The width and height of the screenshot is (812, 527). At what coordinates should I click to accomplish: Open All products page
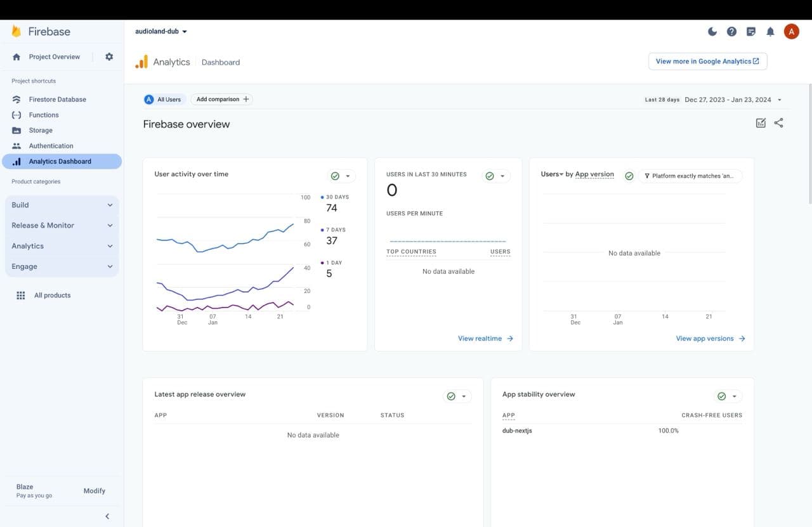click(52, 296)
